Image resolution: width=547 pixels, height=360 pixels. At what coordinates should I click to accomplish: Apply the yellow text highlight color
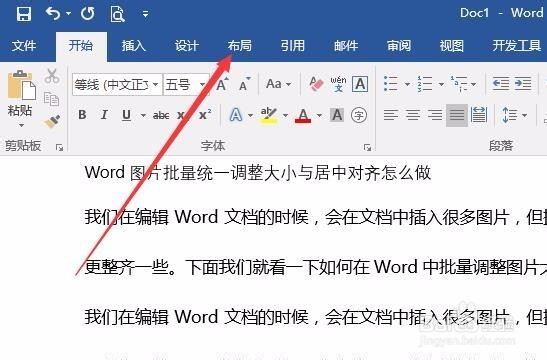click(x=269, y=115)
